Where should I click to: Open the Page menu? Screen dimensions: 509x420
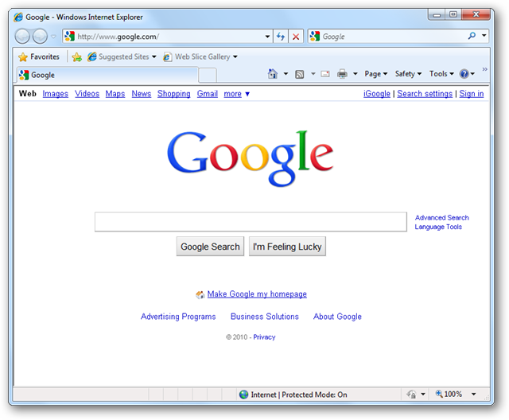point(375,74)
